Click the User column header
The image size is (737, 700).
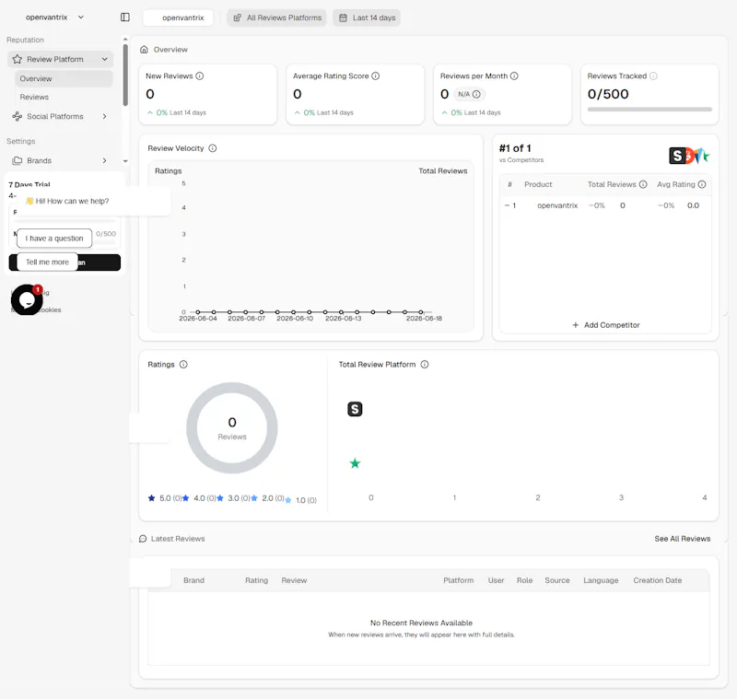tap(496, 580)
